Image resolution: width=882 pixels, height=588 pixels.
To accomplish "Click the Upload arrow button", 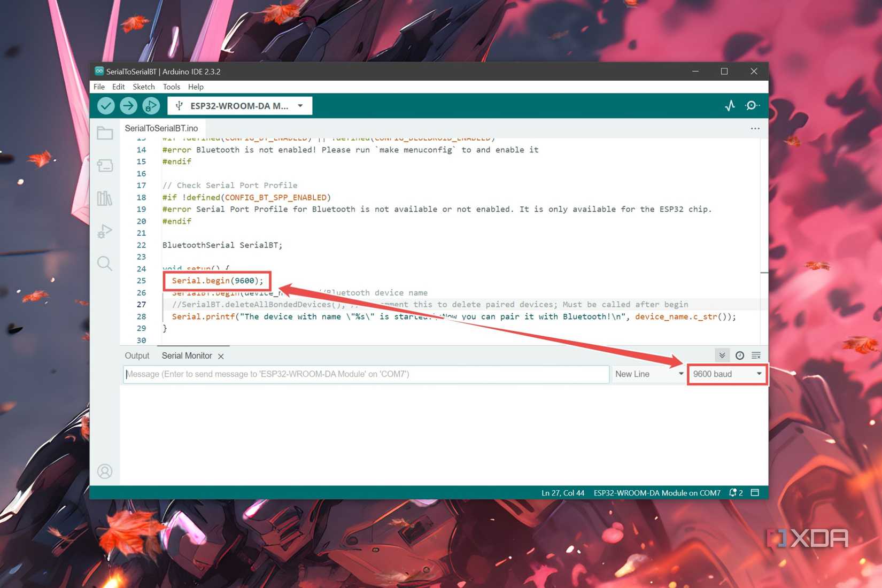I will (x=128, y=106).
